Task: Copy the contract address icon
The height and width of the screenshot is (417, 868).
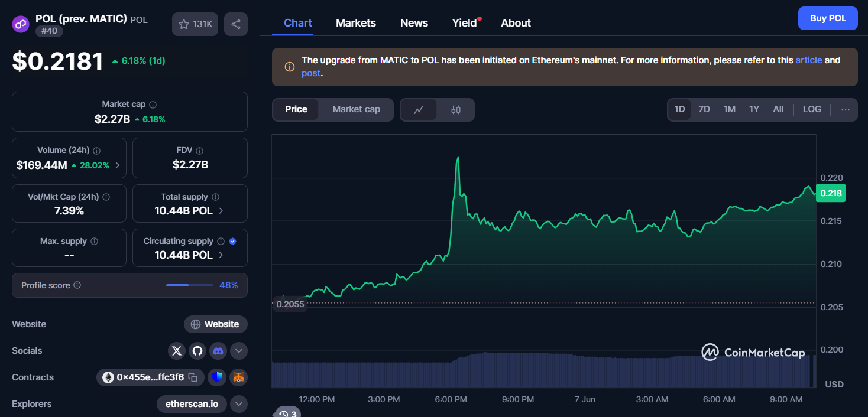Action: pos(193,377)
